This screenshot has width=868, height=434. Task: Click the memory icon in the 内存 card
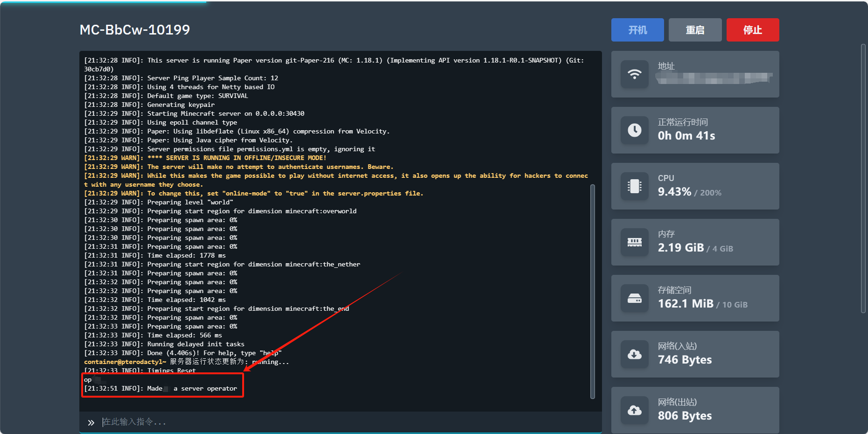[635, 242]
